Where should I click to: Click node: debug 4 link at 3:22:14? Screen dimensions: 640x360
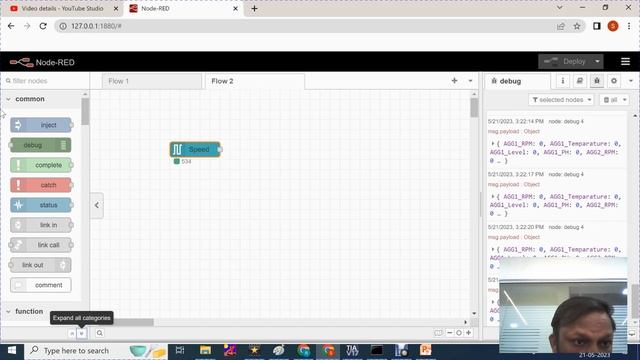(566, 122)
